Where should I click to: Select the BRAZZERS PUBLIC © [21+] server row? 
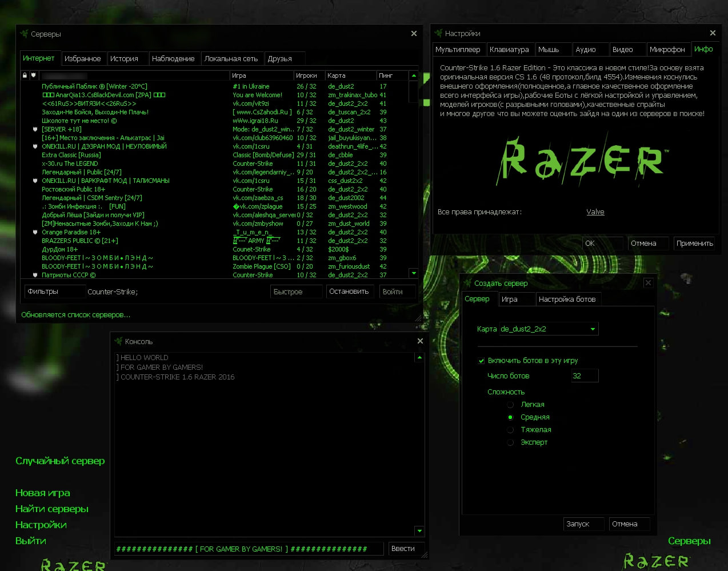(x=215, y=241)
